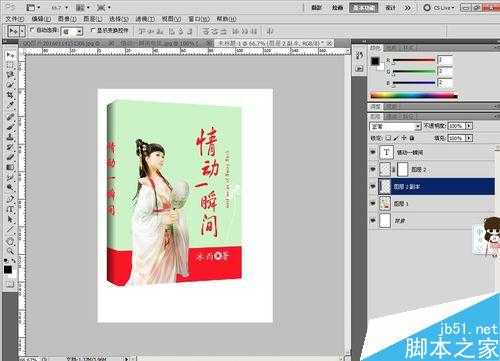Select the Rectangular Marquee tool
500x361 pixels.
coord(10,65)
